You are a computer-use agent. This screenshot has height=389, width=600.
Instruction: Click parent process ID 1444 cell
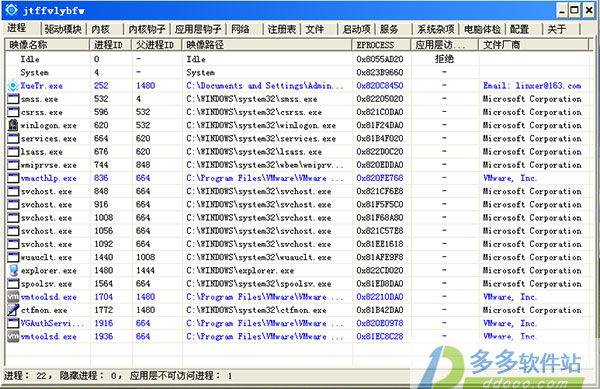point(145,270)
